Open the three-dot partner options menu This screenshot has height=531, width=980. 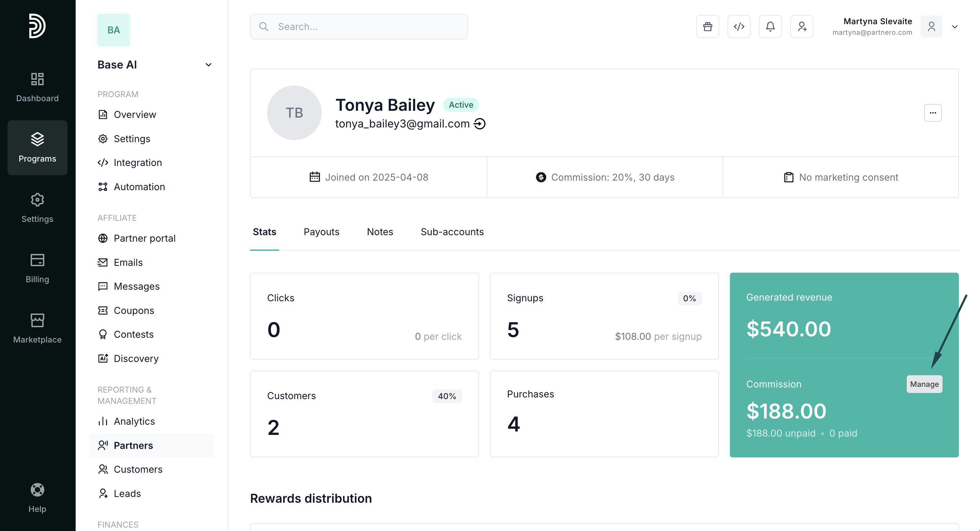(932, 113)
